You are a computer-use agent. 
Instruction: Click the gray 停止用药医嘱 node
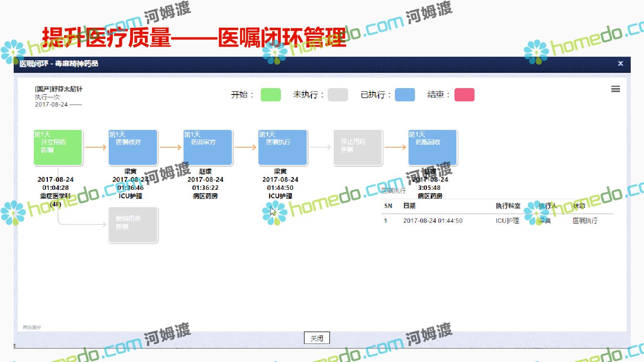[357, 147]
